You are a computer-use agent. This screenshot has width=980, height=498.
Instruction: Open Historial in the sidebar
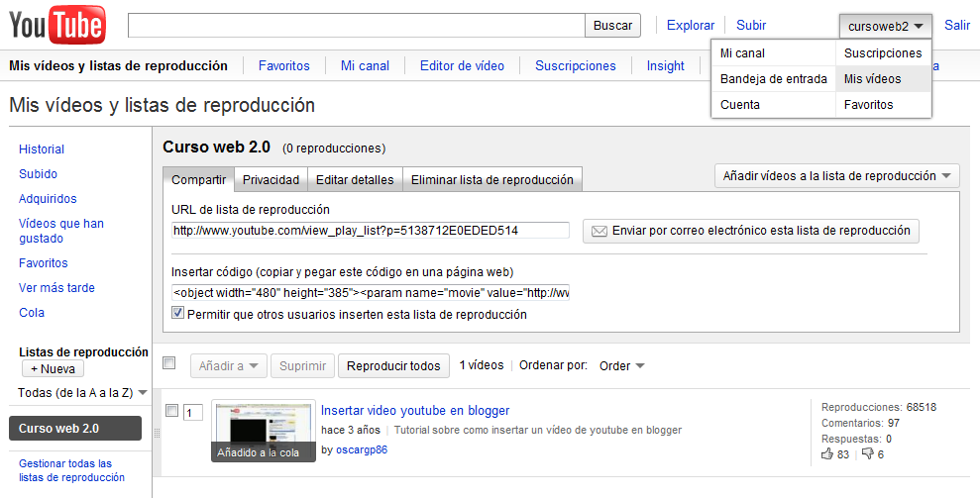tap(42, 149)
